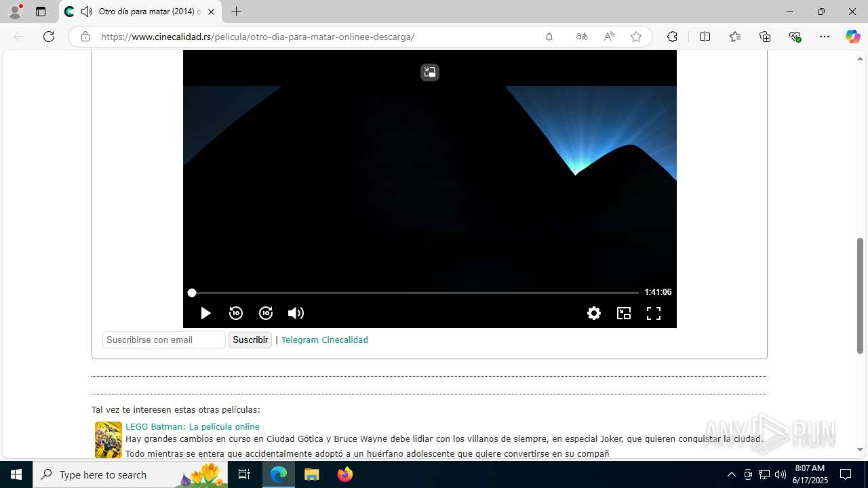Viewport: 868px width, 488px height.
Task: Click the video progress handle
Action: (x=192, y=293)
